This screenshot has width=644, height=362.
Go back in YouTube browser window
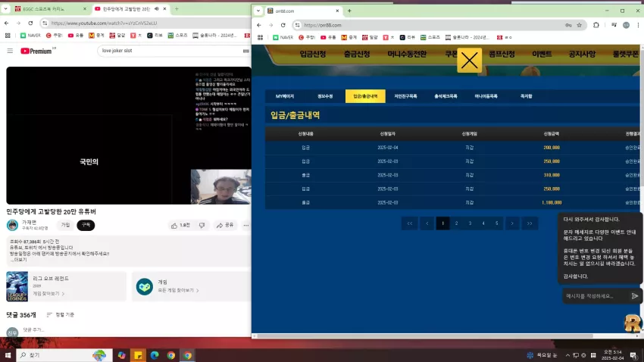click(7, 23)
